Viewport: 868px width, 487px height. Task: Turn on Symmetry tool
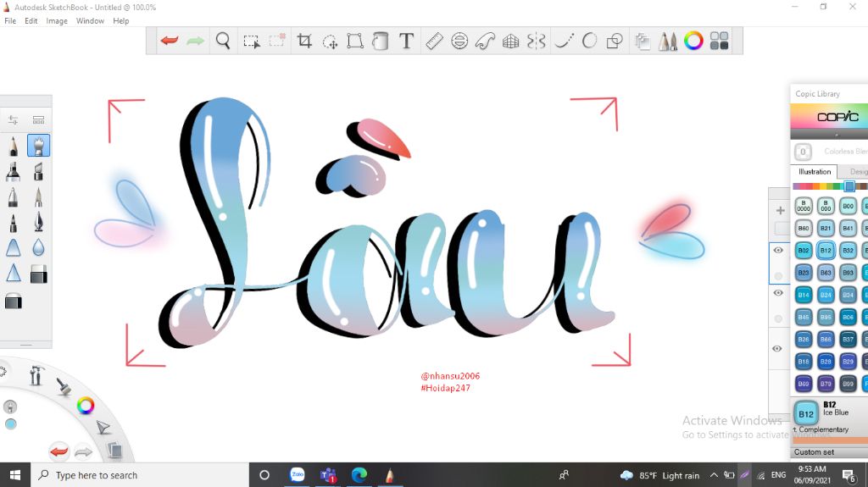click(x=537, y=41)
